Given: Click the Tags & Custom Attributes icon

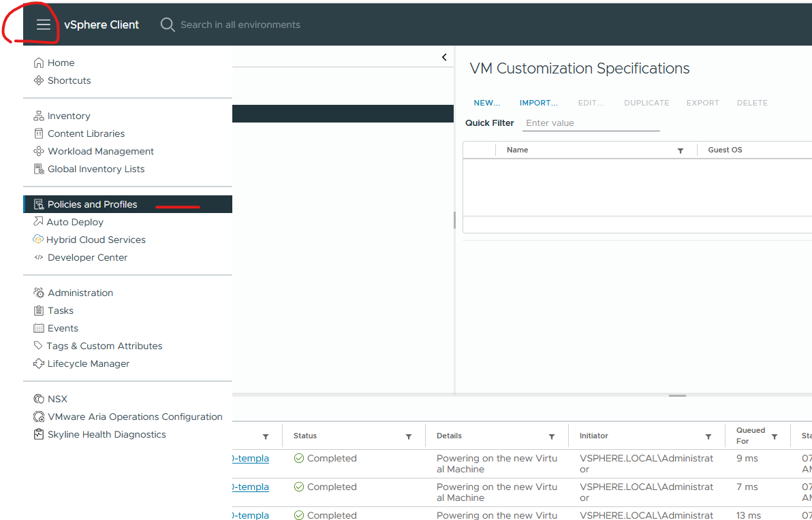Looking at the screenshot, I should (x=37, y=345).
